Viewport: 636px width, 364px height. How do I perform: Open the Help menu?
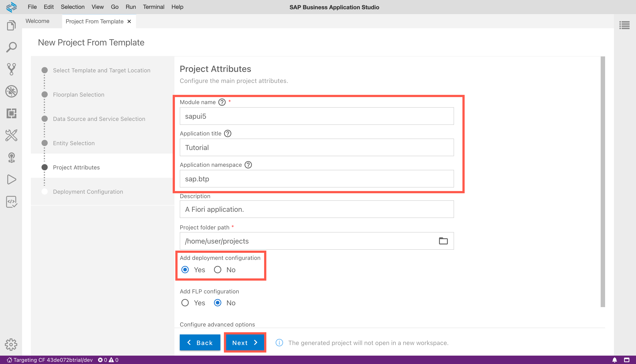coord(177,7)
